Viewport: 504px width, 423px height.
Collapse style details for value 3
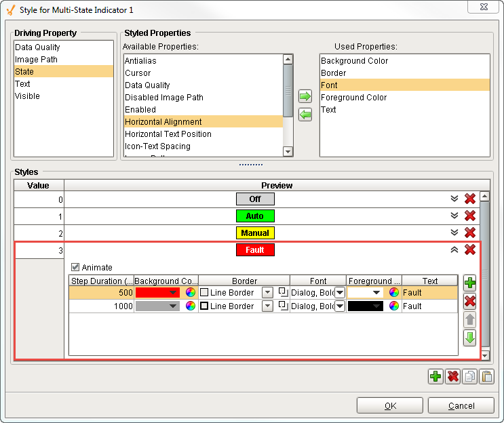click(454, 249)
